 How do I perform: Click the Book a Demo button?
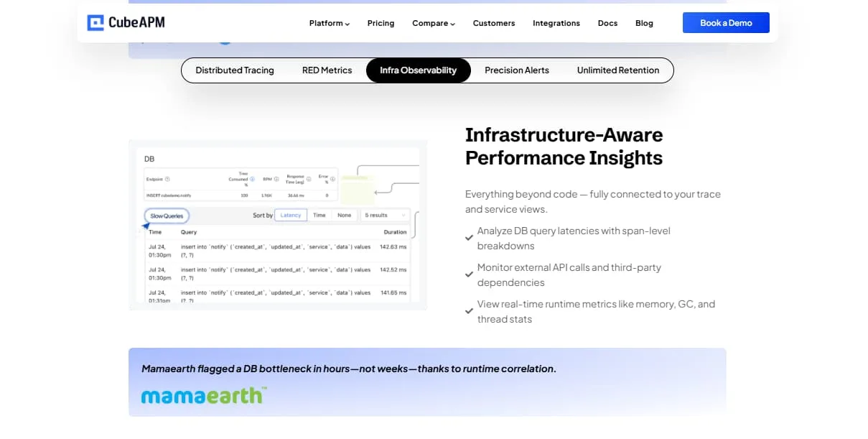726,22
